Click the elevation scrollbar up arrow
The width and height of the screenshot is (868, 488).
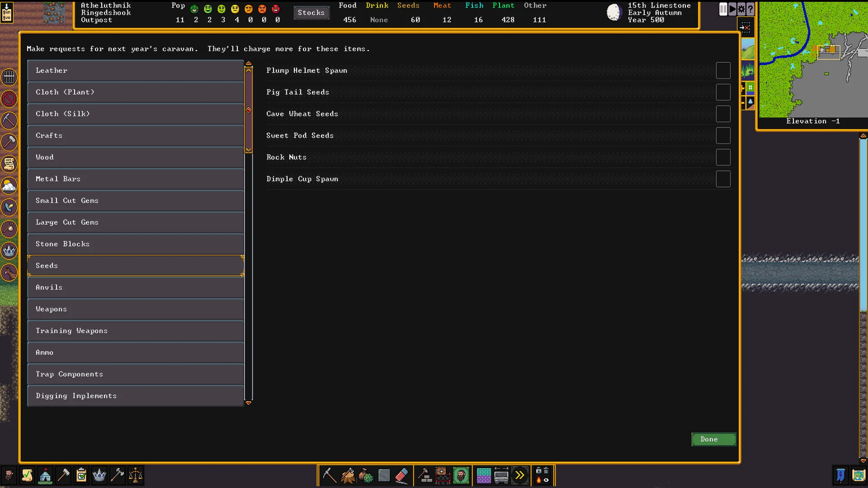[863, 136]
